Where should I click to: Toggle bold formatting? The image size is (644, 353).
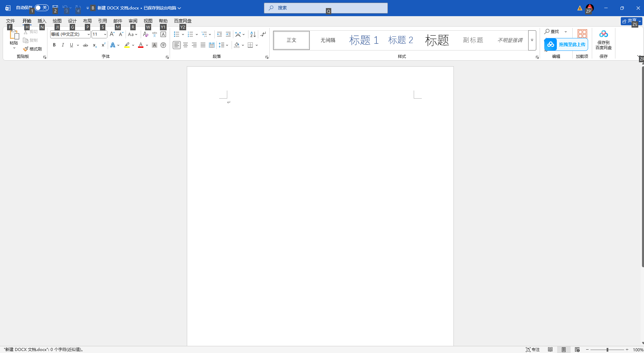54,45
